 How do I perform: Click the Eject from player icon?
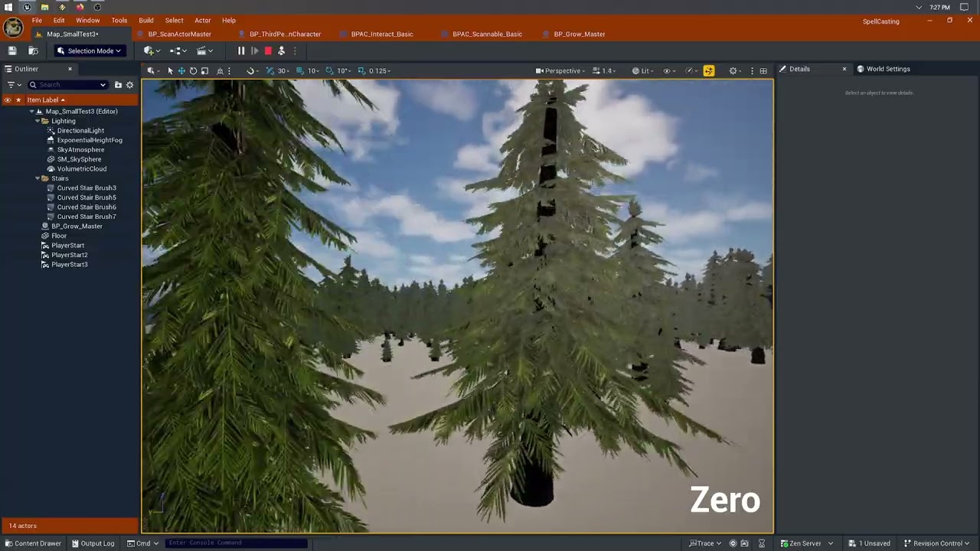(281, 51)
